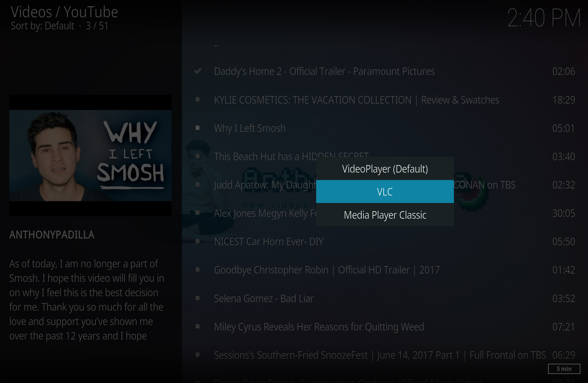The width and height of the screenshot is (588, 383).
Task: Select VLC media player option
Action: click(x=385, y=192)
